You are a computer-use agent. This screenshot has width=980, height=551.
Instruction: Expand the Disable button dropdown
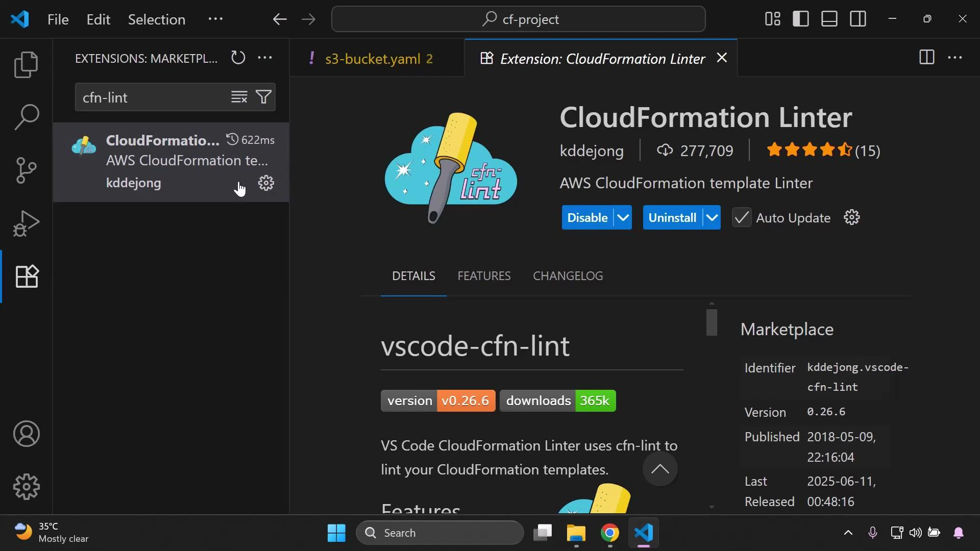pyautogui.click(x=622, y=217)
